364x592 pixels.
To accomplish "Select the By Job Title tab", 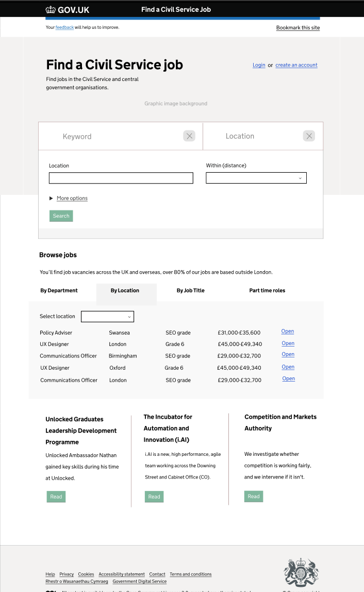I will (x=191, y=291).
